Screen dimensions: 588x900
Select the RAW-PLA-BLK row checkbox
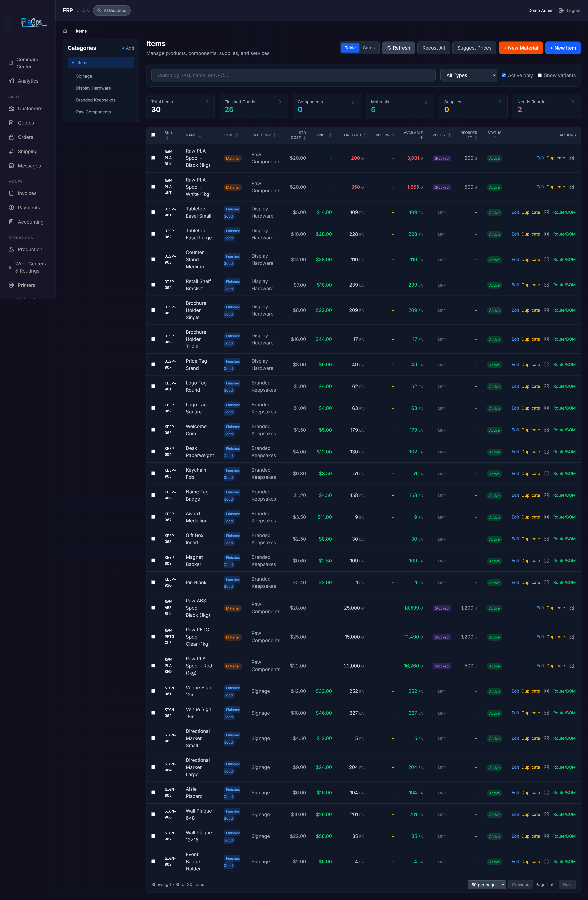click(x=153, y=158)
